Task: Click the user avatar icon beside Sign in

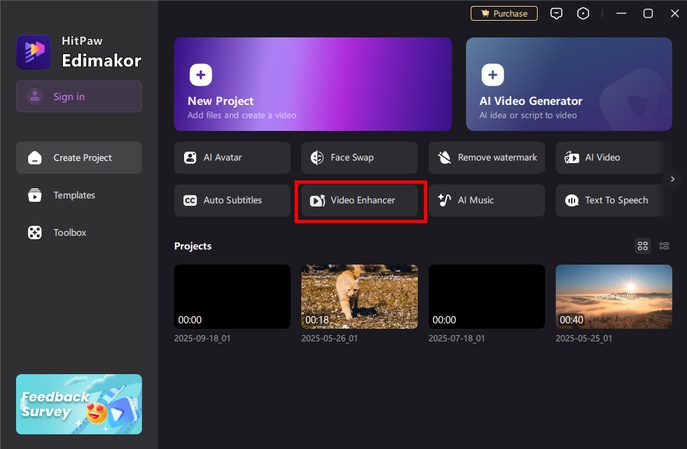Action: 35,96
